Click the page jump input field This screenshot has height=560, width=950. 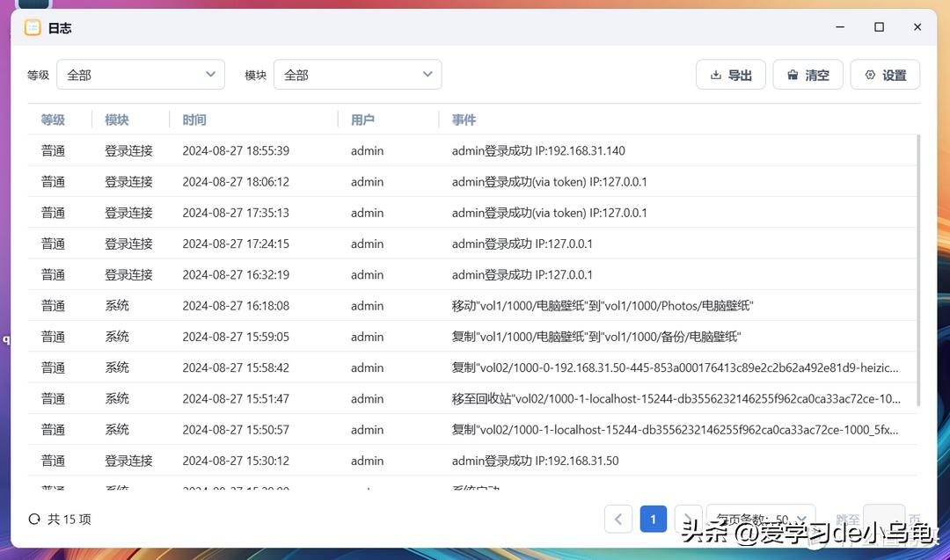click(883, 520)
